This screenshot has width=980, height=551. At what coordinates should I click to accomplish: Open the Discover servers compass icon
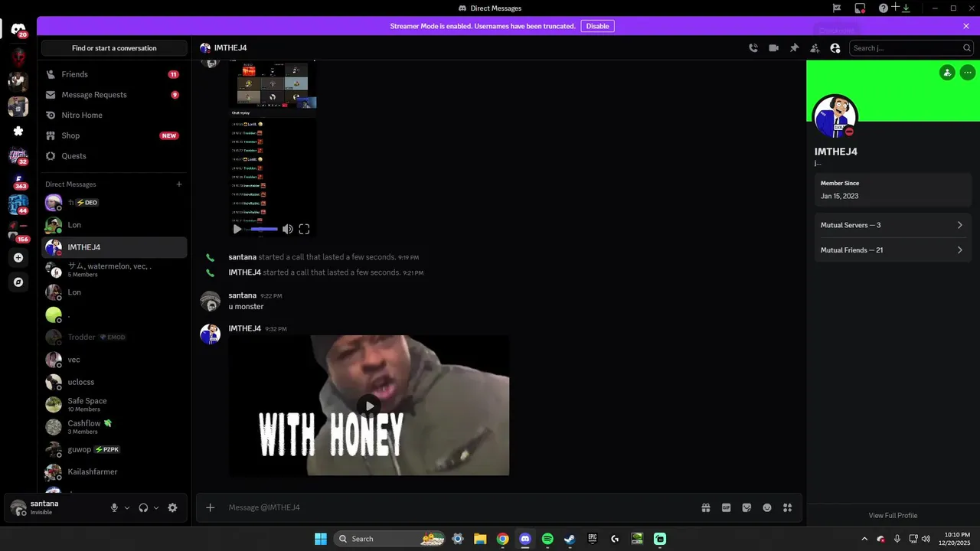point(18,282)
